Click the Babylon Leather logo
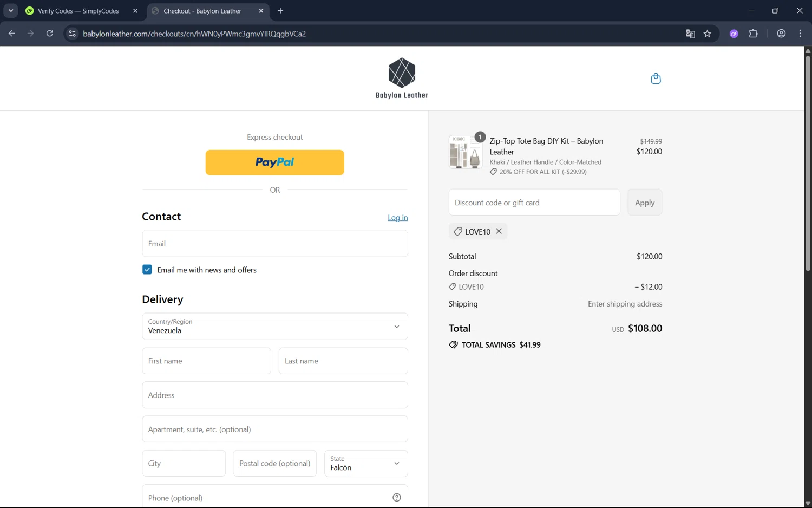The width and height of the screenshot is (812, 508). tap(402, 79)
